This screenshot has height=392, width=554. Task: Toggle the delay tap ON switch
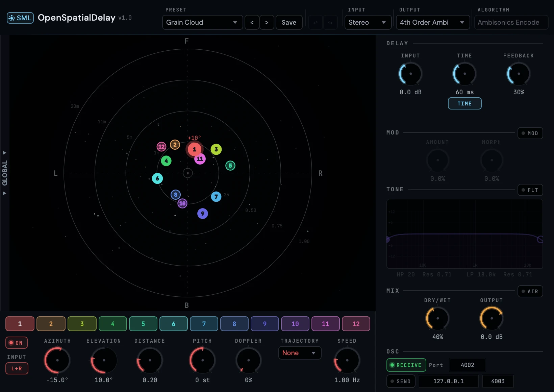(17, 343)
